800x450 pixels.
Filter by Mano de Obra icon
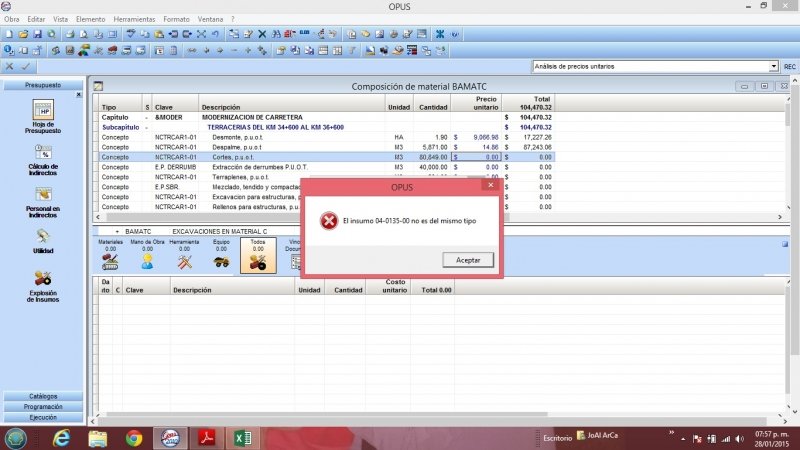147,259
